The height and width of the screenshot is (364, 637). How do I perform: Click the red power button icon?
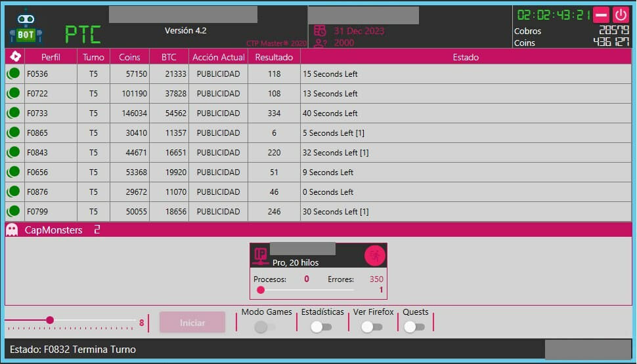(621, 15)
